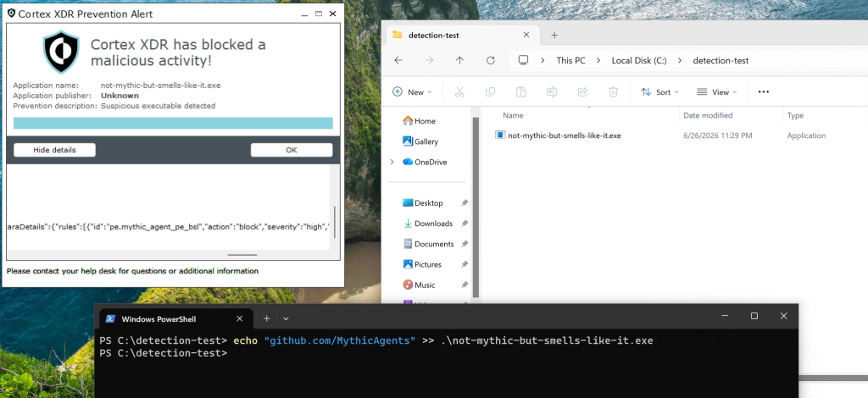Click the Rename icon in Explorer toolbar
868x398 pixels.
[x=551, y=91]
